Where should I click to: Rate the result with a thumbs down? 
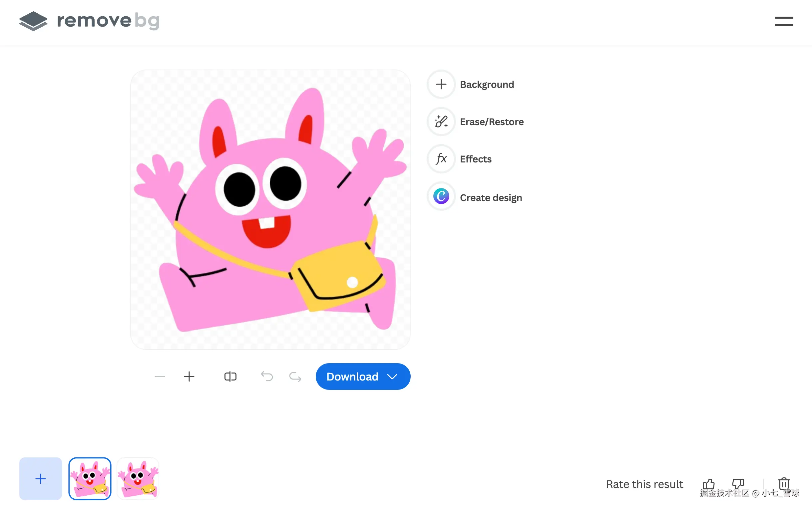(x=738, y=484)
